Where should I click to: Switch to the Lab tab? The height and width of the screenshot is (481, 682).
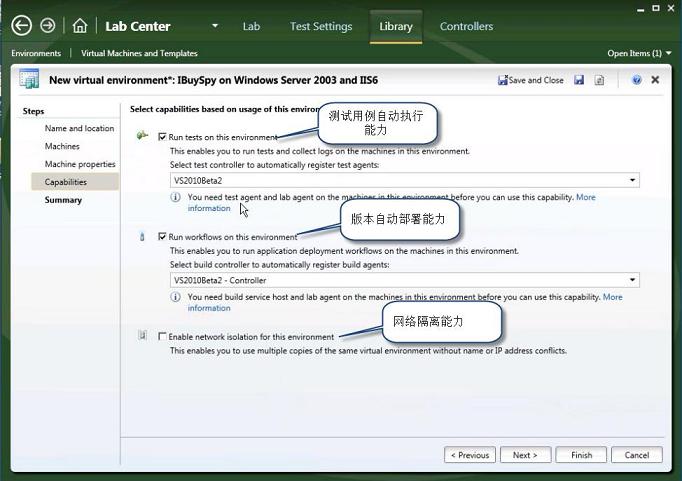[251, 26]
